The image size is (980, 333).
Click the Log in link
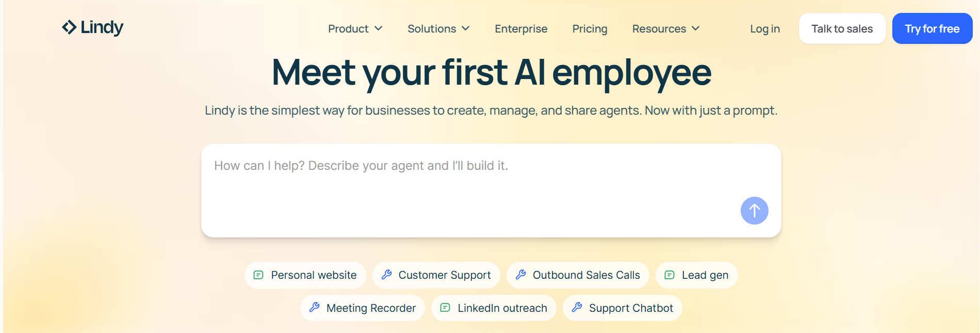764,29
